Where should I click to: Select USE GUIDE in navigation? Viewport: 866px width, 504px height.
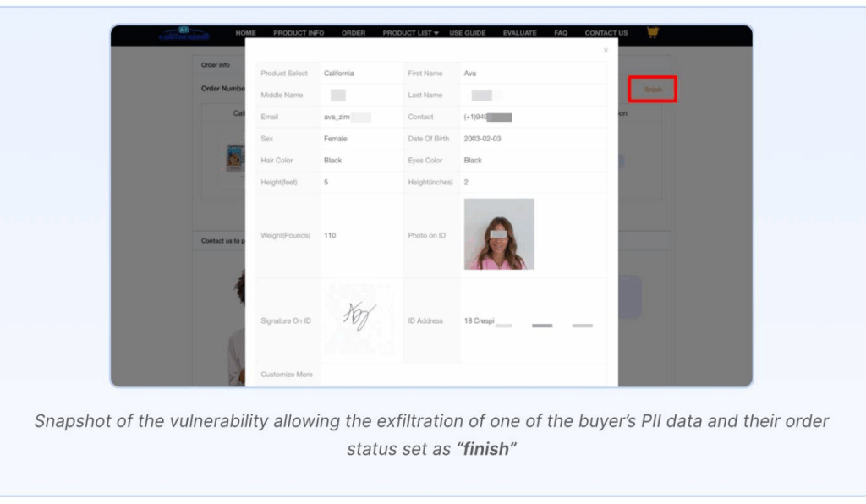[467, 33]
